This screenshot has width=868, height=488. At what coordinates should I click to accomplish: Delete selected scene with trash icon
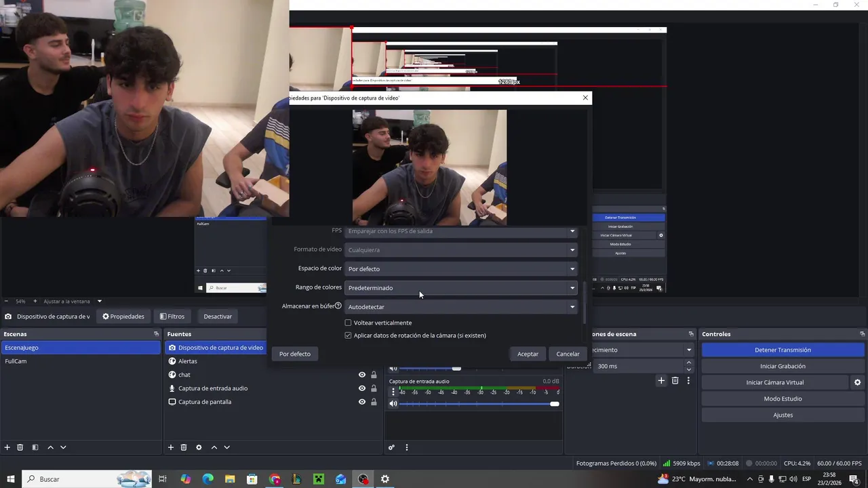click(x=20, y=447)
